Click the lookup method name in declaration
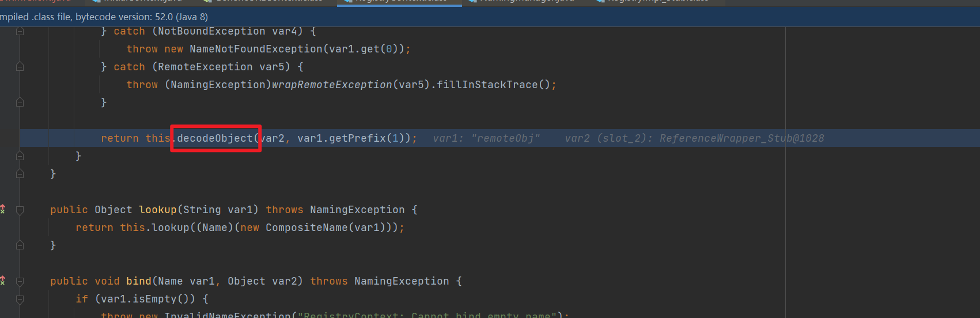This screenshot has height=318, width=980. [x=158, y=210]
